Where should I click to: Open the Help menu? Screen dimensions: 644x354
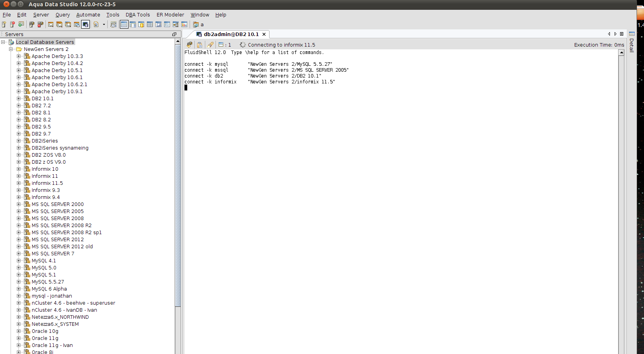(221, 15)
